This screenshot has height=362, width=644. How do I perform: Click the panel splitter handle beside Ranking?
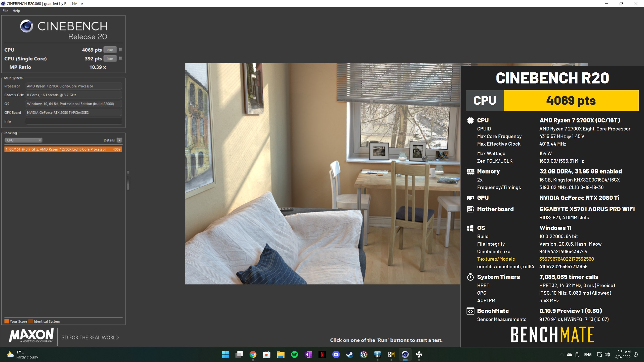tap(128, 180)
